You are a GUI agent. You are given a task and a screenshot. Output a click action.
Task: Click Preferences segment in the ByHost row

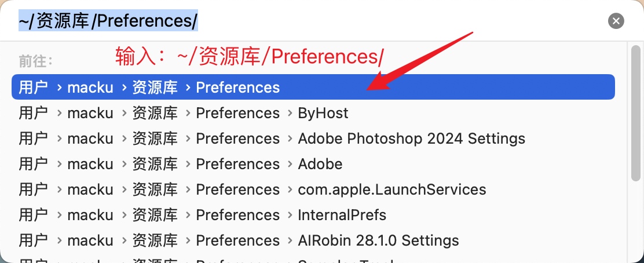coord(238,113)
